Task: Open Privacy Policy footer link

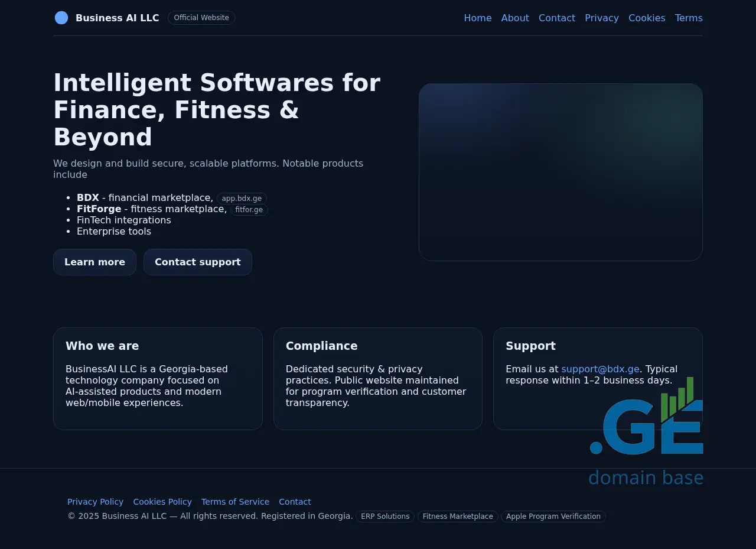Action: [x=95, y=502]
